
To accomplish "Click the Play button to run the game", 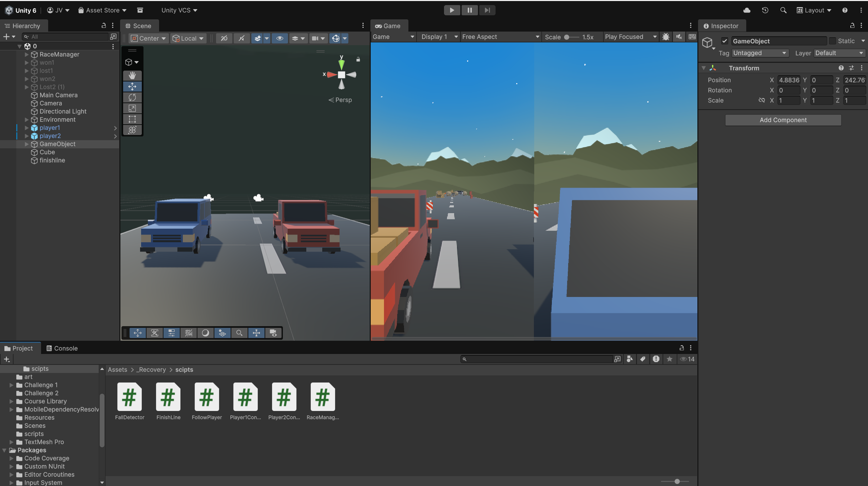I will point(452,10).
